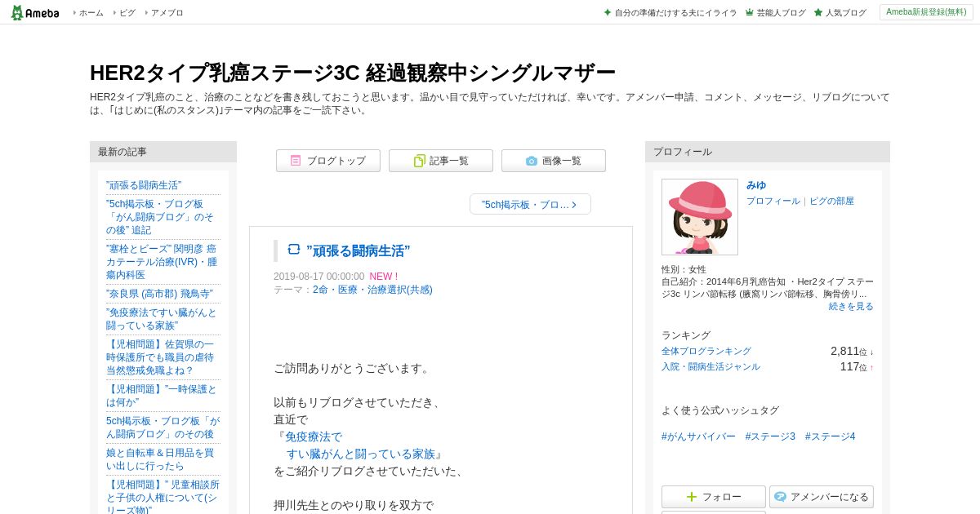
Task: Open sidebar entry 「がん闘病ブログ」のその後
Action: tap(163, 428)
